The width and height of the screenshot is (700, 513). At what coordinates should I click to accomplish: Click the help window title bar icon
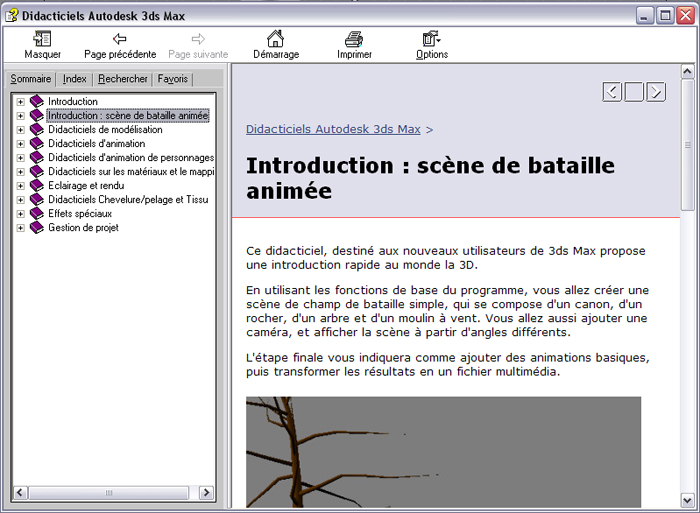click(x=11, y=15)
